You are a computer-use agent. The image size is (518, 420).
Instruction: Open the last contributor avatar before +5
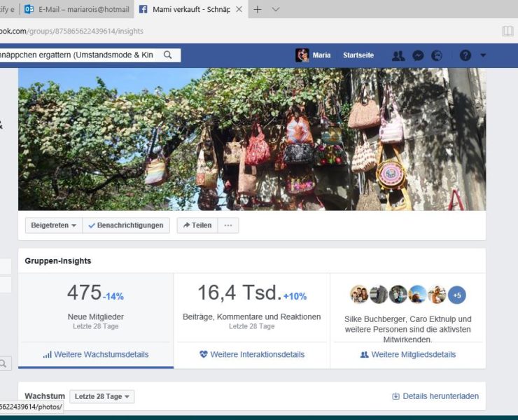click(x=437, y=295)
